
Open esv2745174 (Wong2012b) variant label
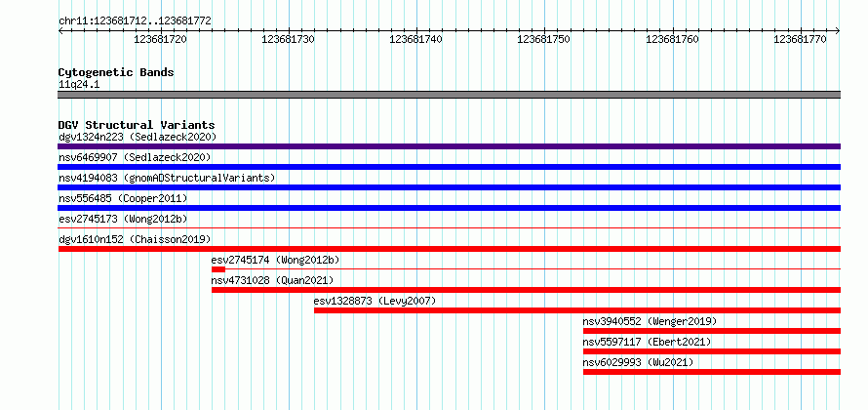275,260
